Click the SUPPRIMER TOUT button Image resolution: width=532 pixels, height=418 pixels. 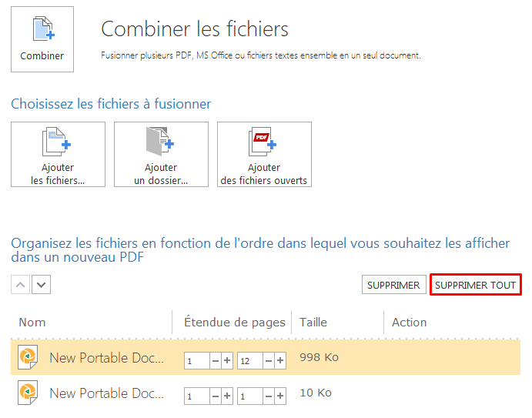(475, 285)
